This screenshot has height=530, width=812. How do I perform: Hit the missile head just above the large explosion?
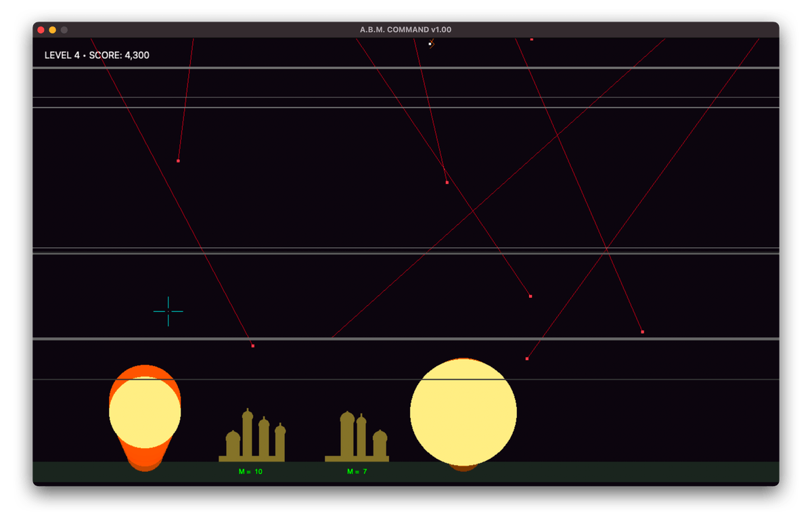(x=526, y=359)
